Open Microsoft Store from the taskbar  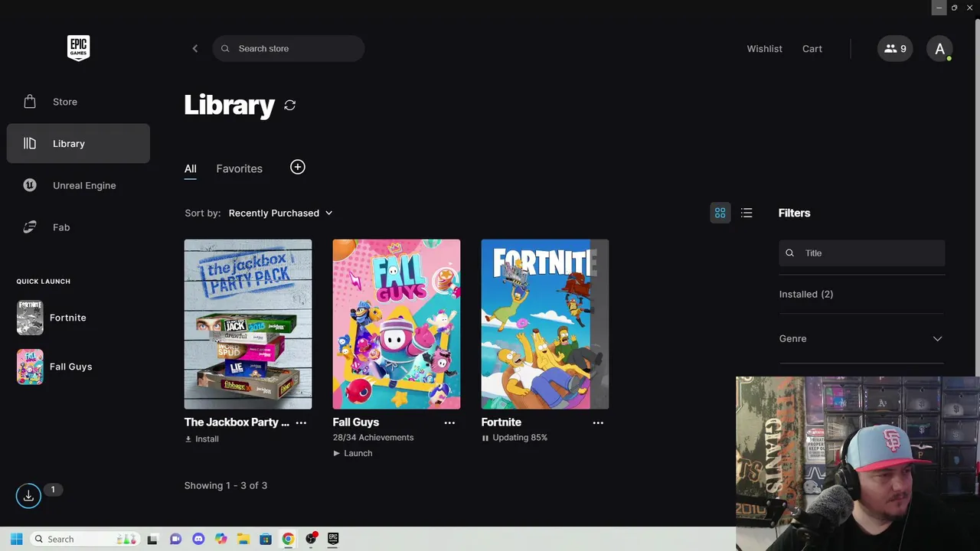pos(266,539)
